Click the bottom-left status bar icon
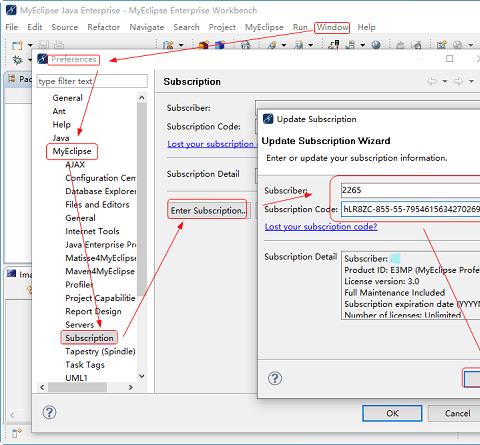 [17, 433]
